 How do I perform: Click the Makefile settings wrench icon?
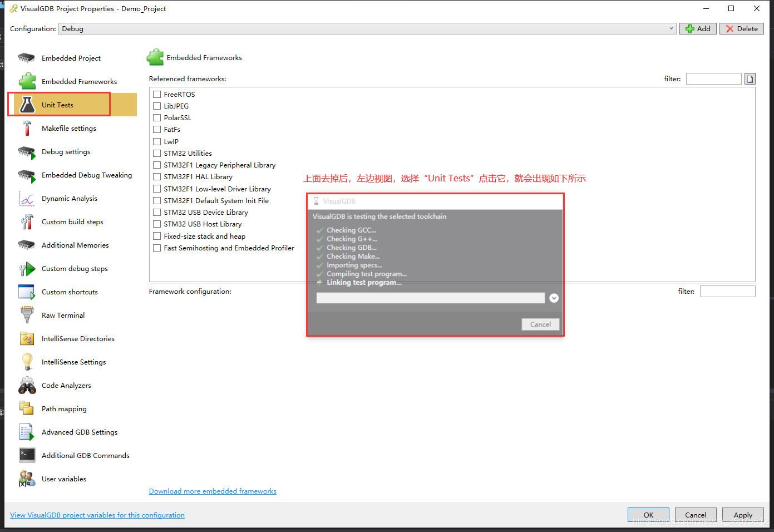27,128
